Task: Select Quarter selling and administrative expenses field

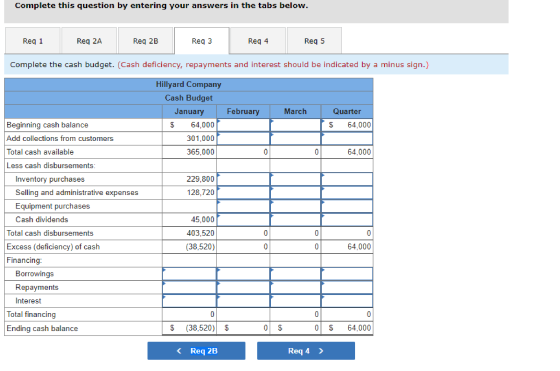Action: [347, 192]
